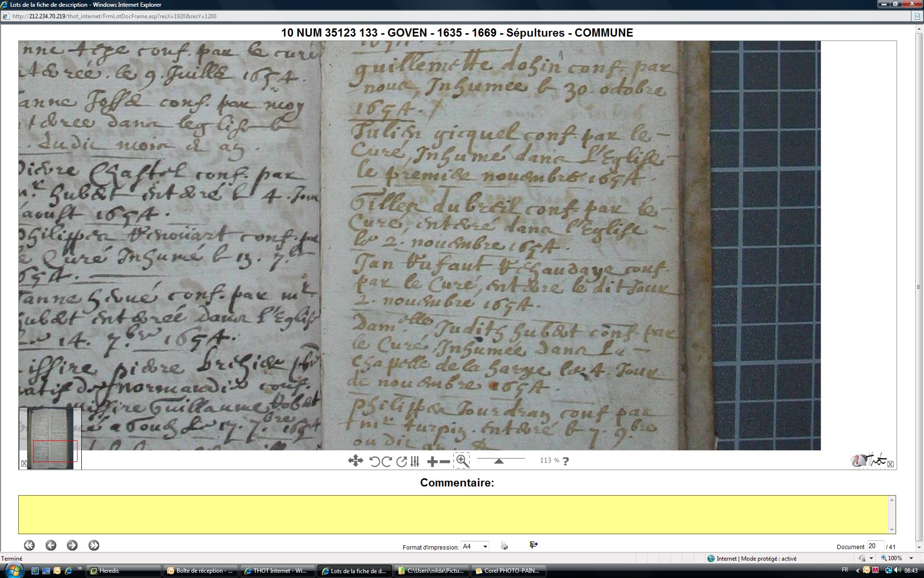Open the image adjustment sliders tool
The height and width of the screenshot is (578, 924).
tap(415, 461)
